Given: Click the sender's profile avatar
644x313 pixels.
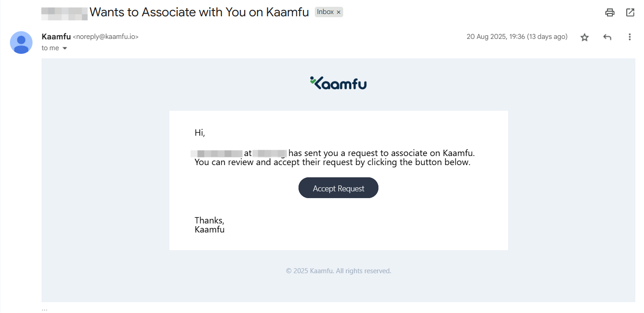Looking at the screenshot, I should point(21,43).
